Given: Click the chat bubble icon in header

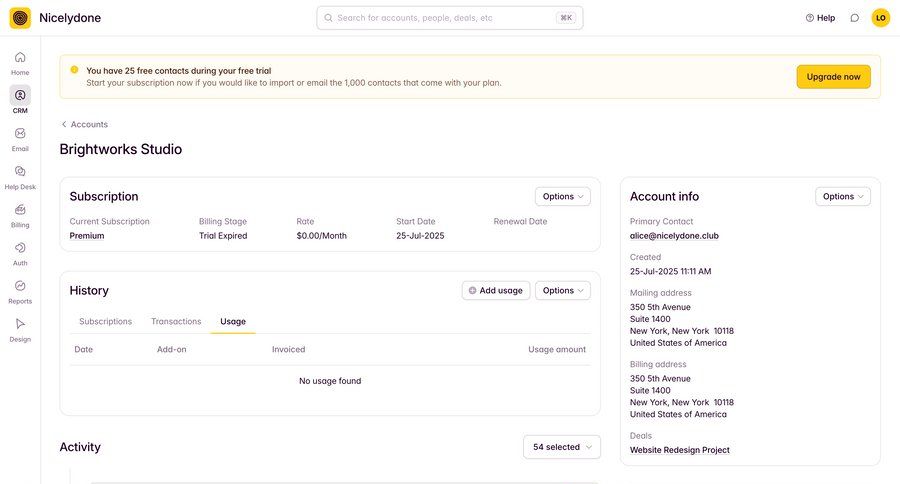Looking at the screenshot, I should (x=855, y=18).
